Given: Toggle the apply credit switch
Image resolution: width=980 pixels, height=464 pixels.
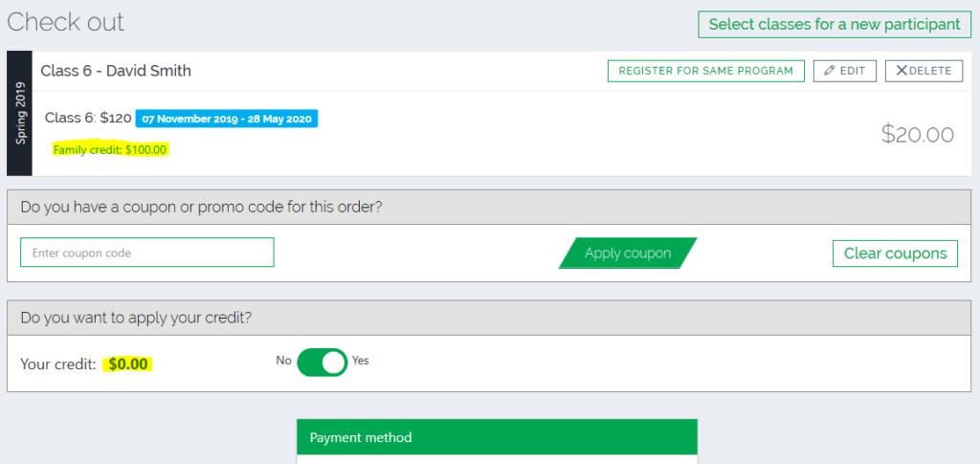Looking at the screenshot, I should [322, 363].
